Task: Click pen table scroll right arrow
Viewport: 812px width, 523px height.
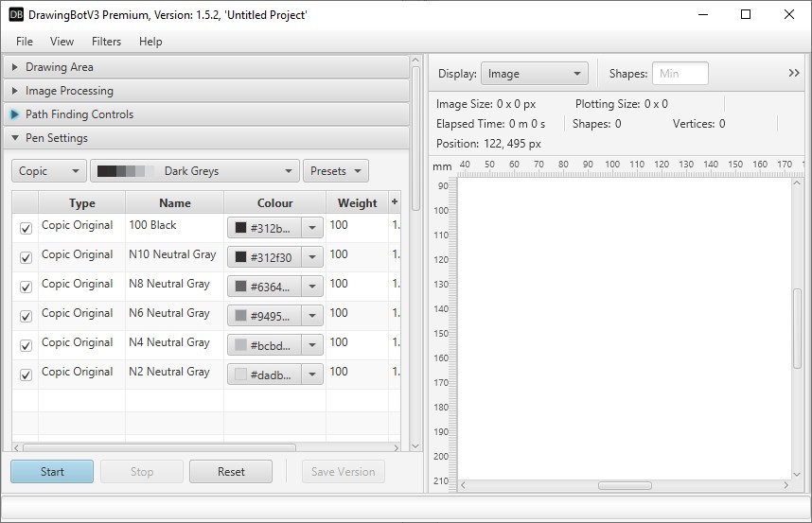Action: [397, 447]
